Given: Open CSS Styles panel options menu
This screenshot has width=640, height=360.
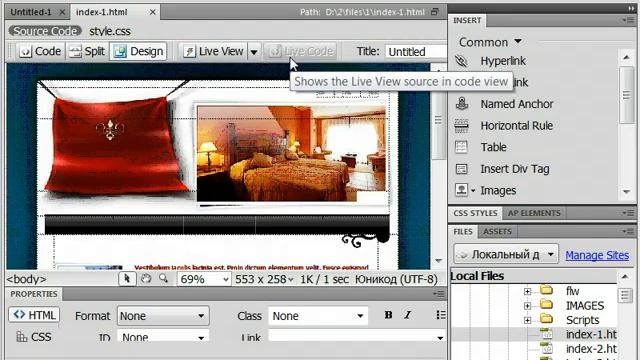Looking at the screenshot, I should [628, 213].
